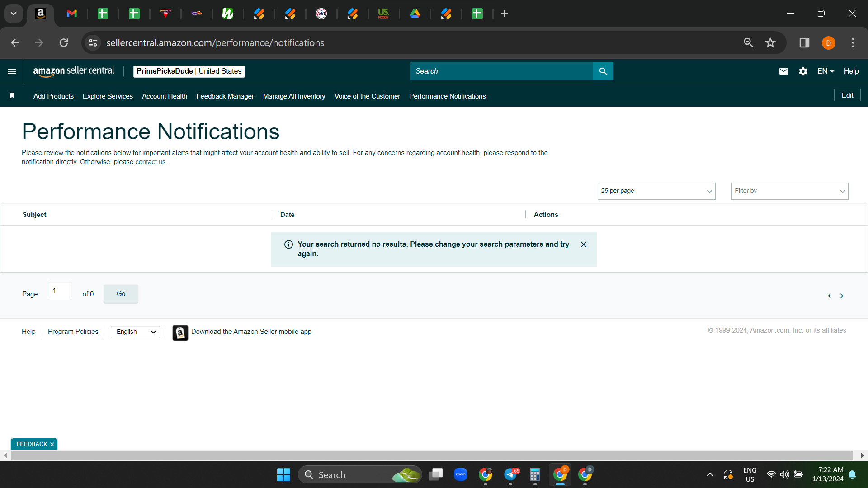Click the page number input field
Screen dimensions: 868x488
click(x=60, y=291)
